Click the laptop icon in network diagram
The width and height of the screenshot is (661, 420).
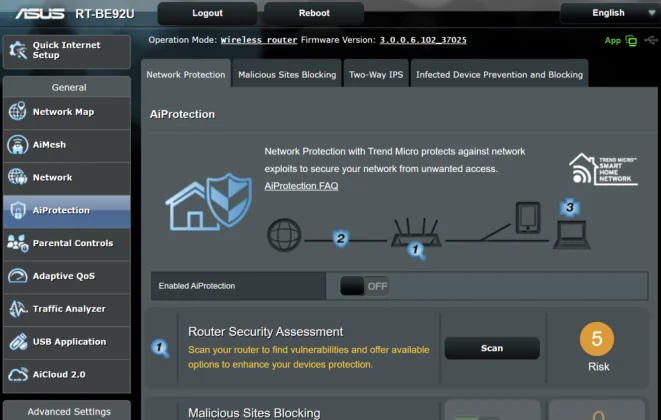point(572,235)
